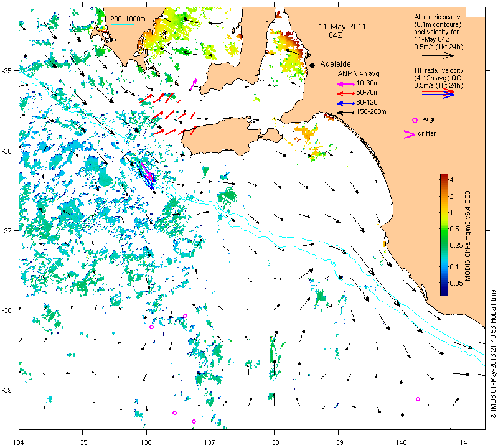Click the longitude label '138'

pos(274,442)
